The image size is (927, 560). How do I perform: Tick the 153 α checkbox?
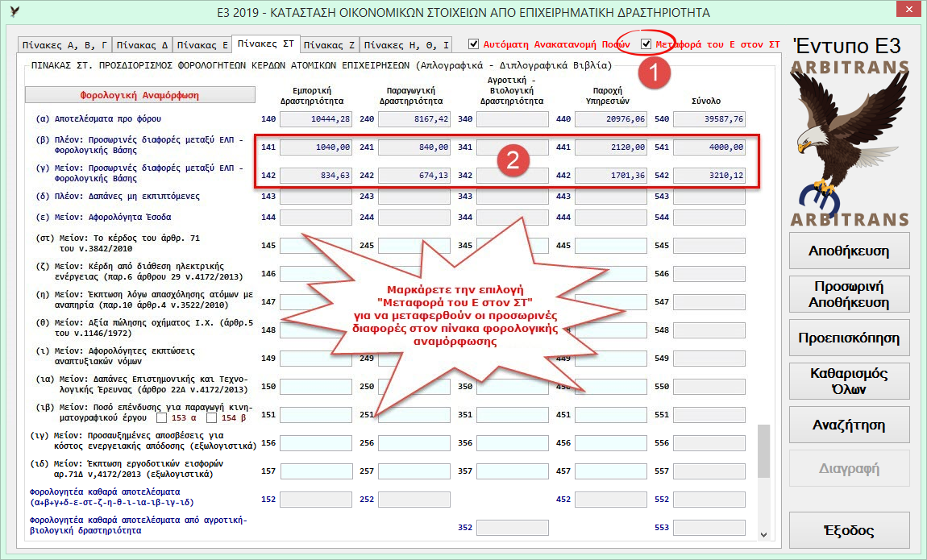pyautogui.click(x=161, y=417)
